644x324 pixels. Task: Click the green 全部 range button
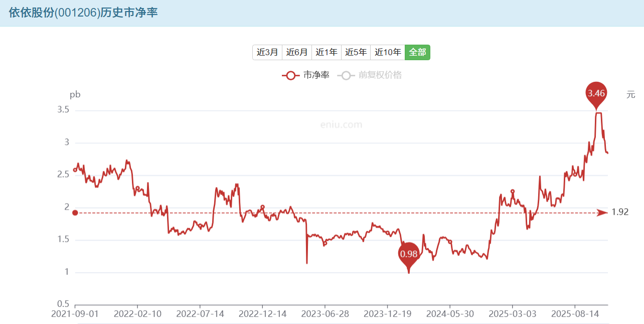(x=417, y=52)
